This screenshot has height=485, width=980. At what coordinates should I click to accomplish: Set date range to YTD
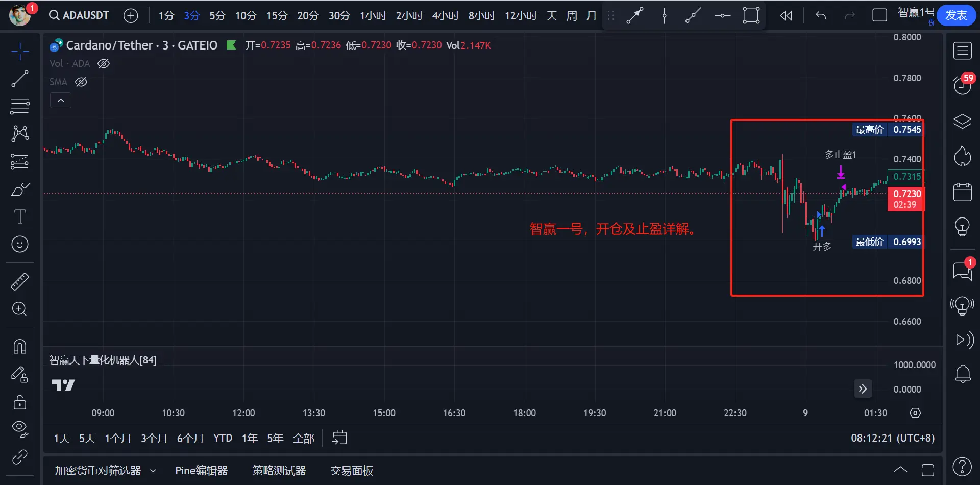(223, 439)
